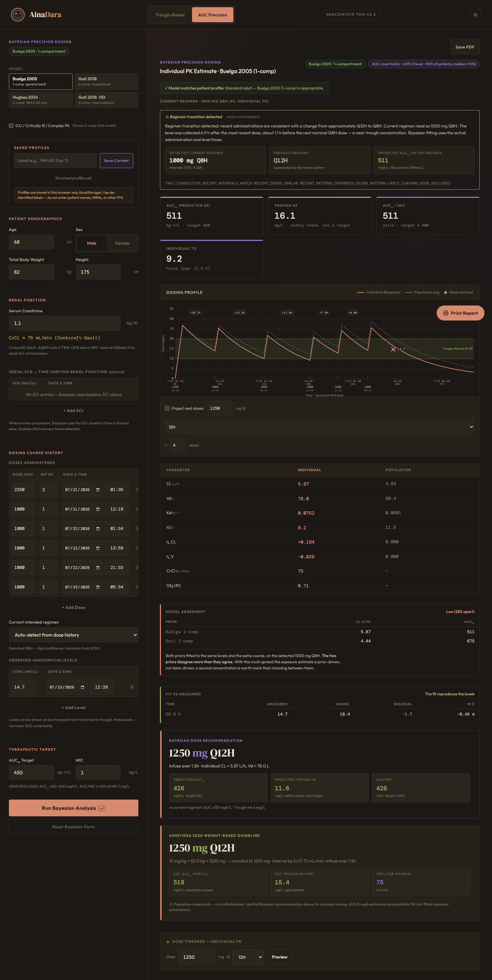Reset the Bayesian form
This screenshot has height=980, width=492.
pos(73,827)
